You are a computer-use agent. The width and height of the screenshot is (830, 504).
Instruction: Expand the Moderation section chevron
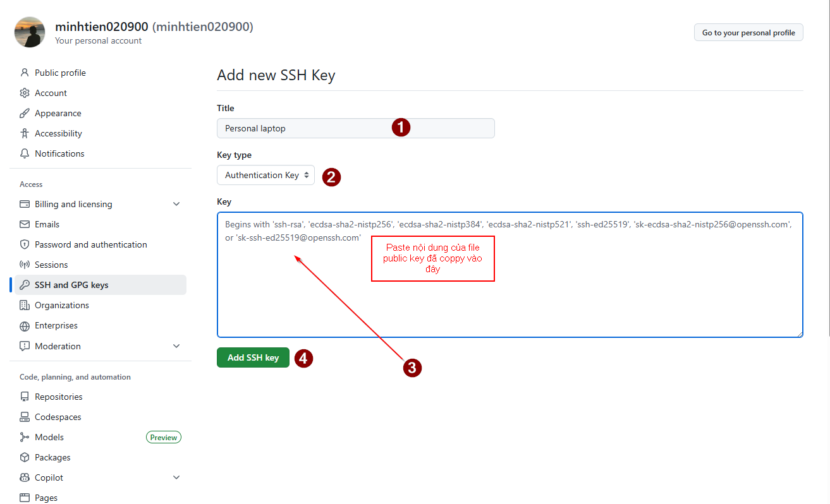pyautogui.click(x=176, y=346)
